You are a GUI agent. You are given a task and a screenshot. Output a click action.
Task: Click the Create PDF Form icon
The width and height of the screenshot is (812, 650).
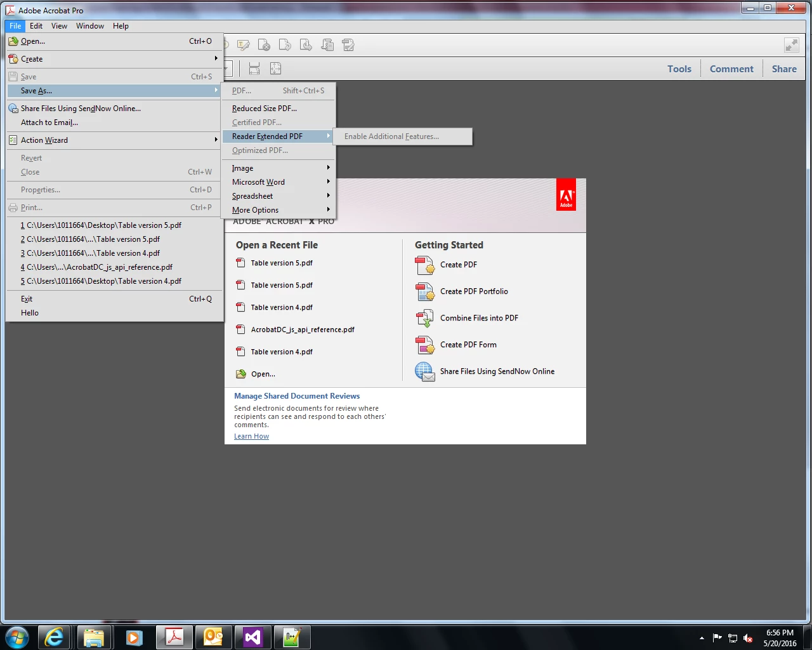pyautogui.click(x=424, y=345)
